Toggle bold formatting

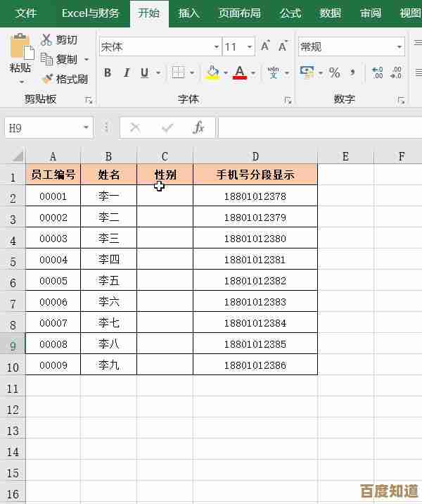pos(108,73)
